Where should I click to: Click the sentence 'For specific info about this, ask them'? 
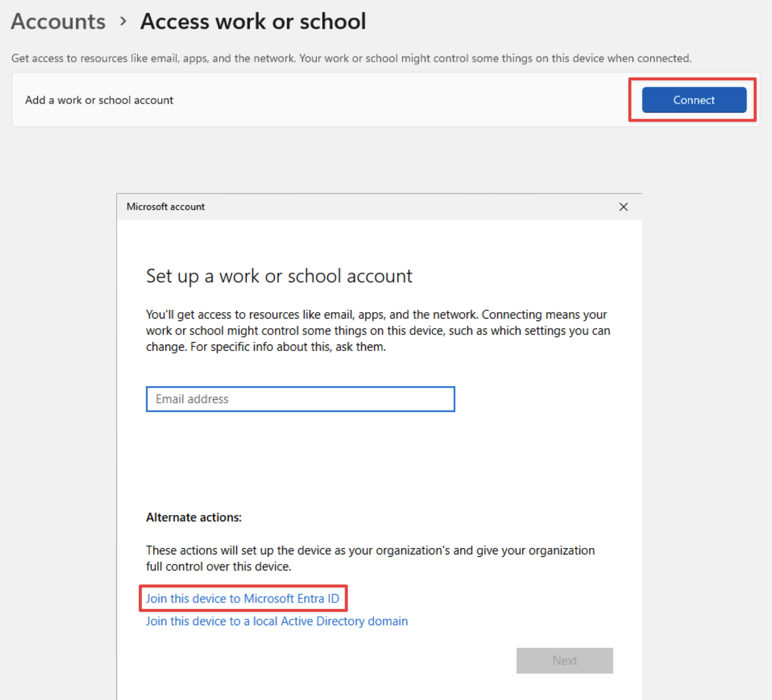pos(288,347)
